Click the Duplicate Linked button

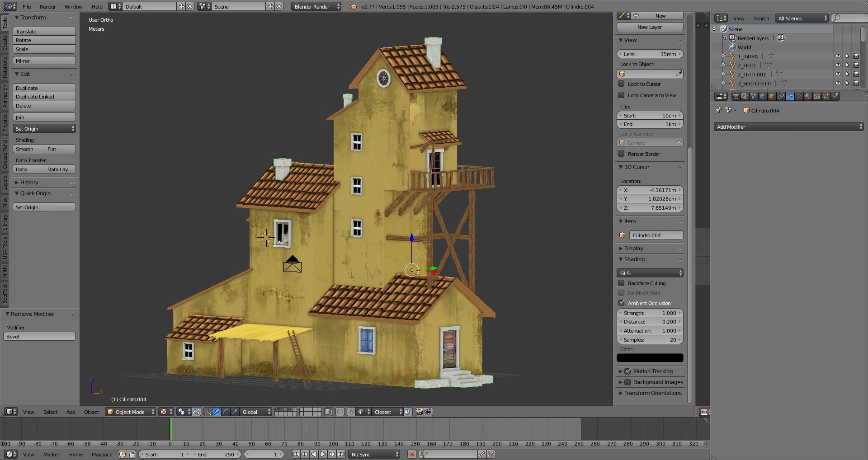[44, 97]
